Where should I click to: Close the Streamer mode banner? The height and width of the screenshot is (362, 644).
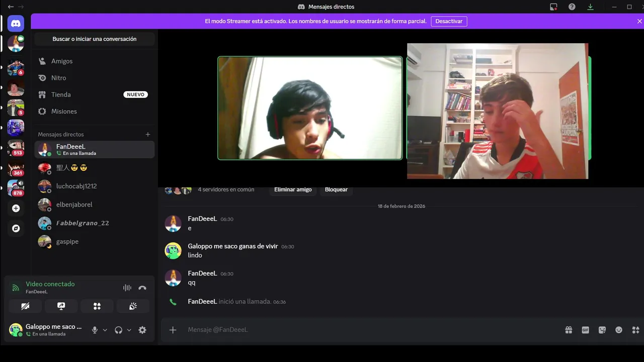pyautogui.click(x=639, y=21)
